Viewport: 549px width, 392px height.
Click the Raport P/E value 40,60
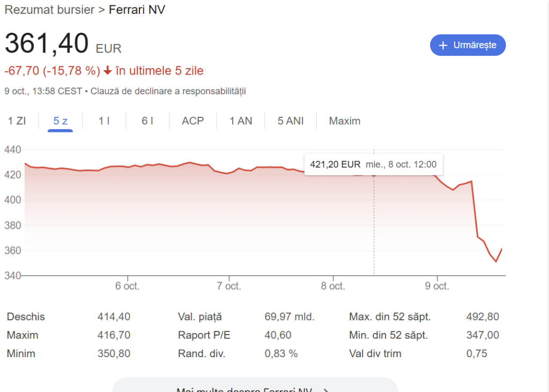[x=278, y=335]
